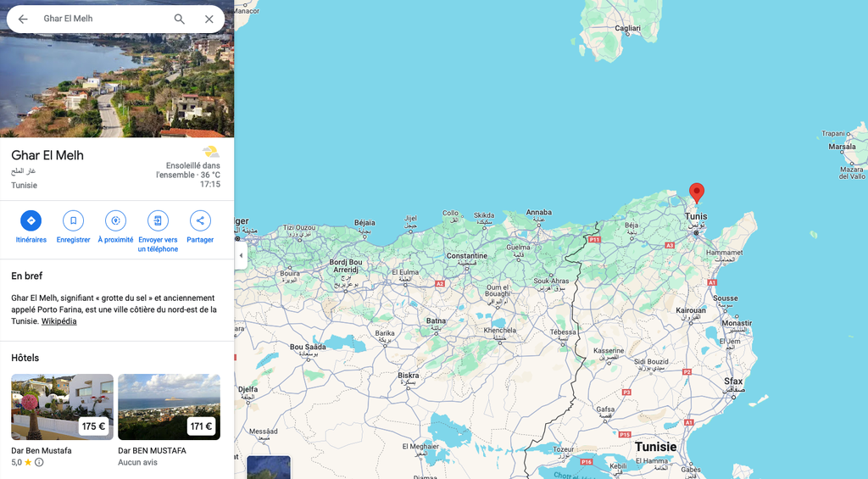This screenshot has height=479, width=868.
Task: Open the Wikipédia link
Action: click(x=58, y=321)
